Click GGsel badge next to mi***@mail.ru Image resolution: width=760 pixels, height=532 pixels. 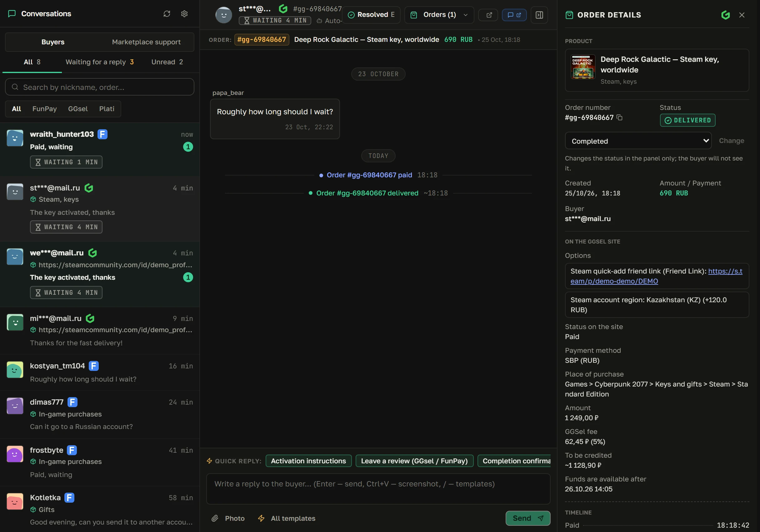pyautogui.click(x=90, y=318)
